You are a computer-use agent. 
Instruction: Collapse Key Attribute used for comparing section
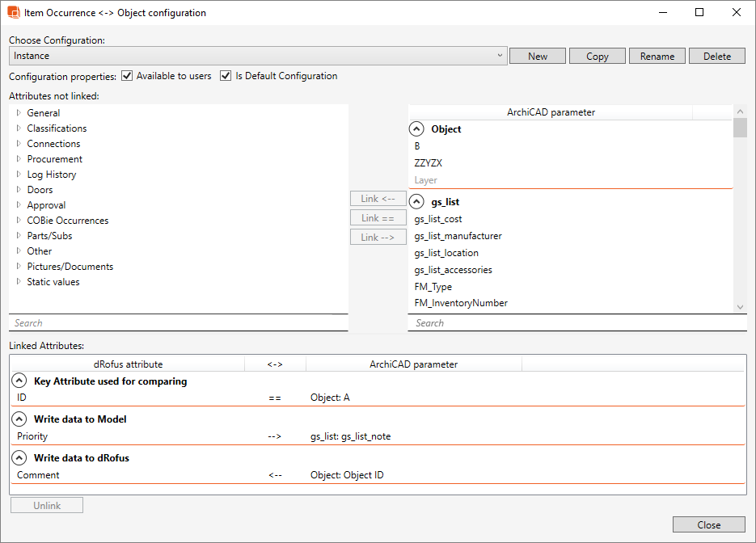coord(19,381)
